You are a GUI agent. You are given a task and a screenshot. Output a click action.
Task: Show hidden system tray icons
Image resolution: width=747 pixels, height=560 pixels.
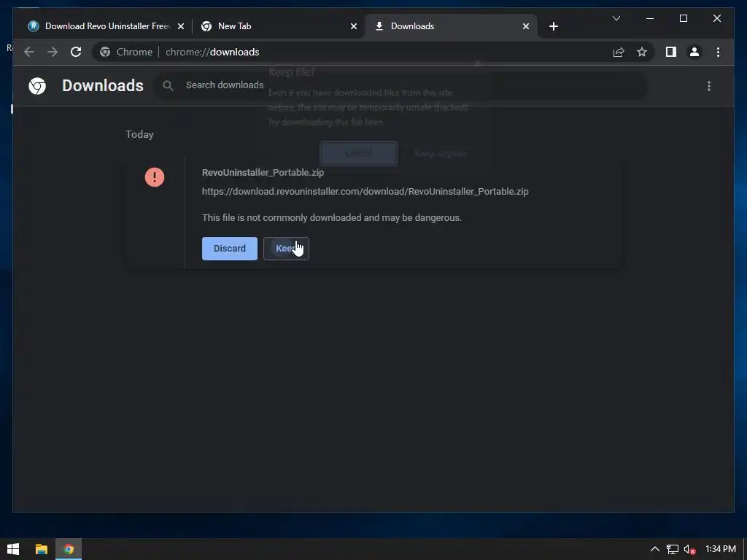(655, 549)
